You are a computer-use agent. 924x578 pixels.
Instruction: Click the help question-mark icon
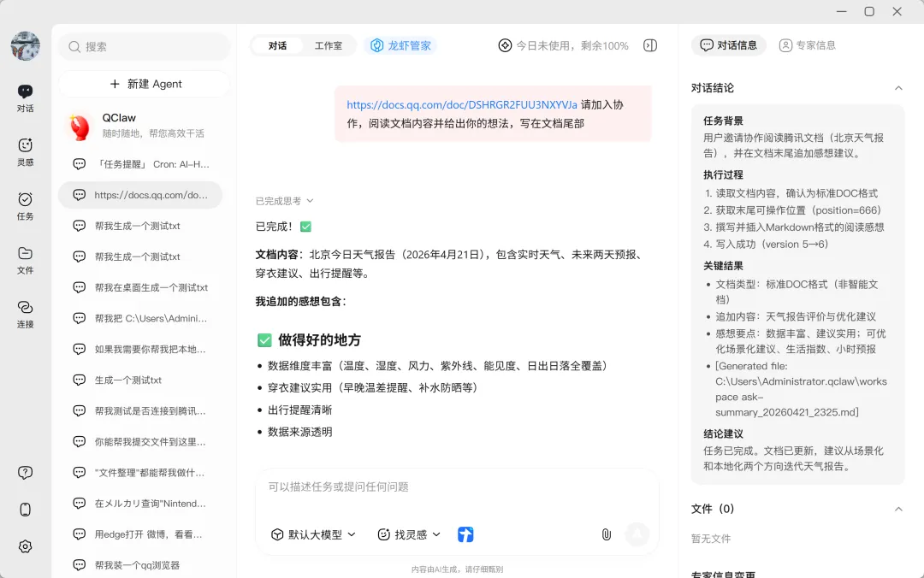(25, 471)
